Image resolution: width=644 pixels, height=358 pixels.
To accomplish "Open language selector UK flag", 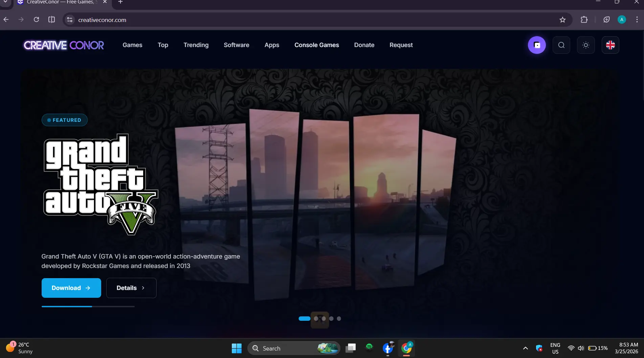I will point(610,45).
